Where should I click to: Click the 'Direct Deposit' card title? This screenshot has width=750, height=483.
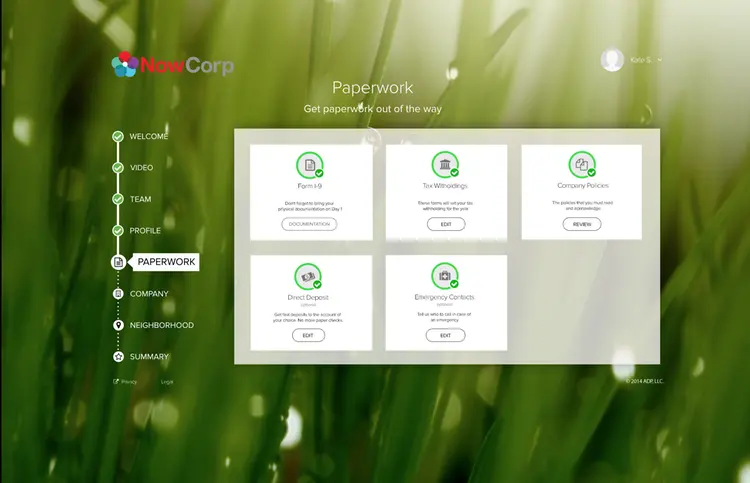point(308,297)
